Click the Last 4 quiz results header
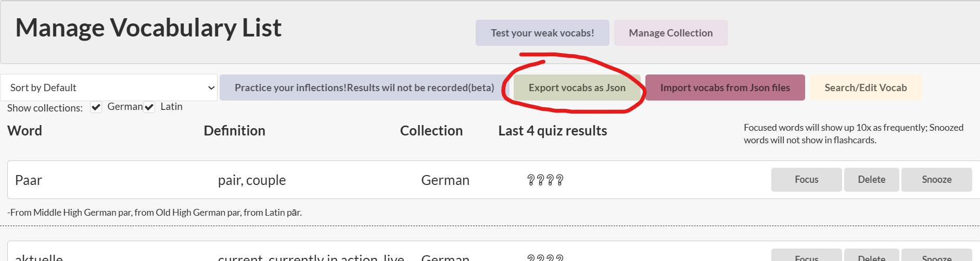 click(x=553, y=131)
